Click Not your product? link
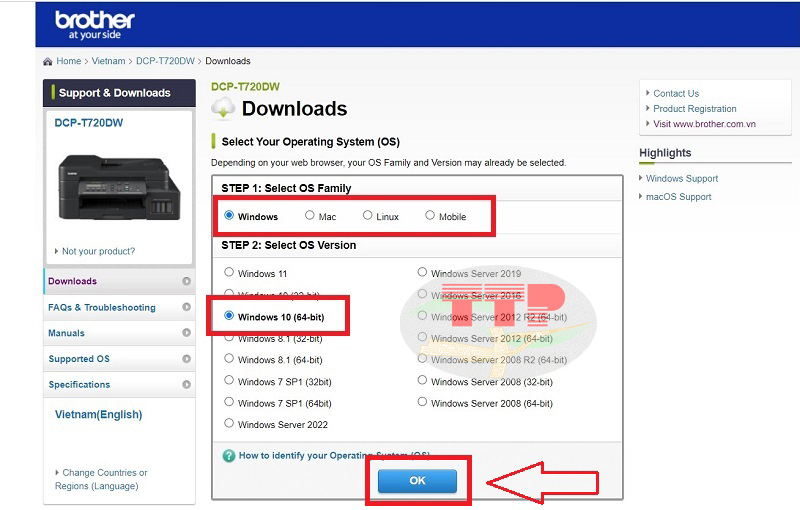800x510 pixels. 98,251
